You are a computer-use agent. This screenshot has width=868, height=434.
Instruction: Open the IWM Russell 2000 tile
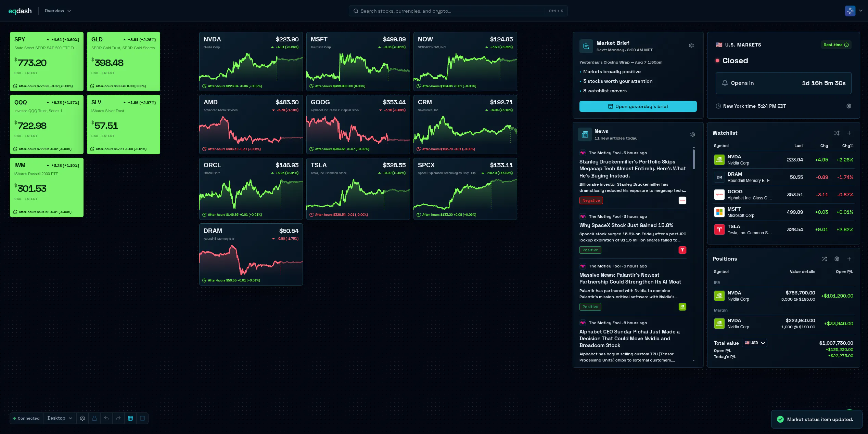click(47, 187)
